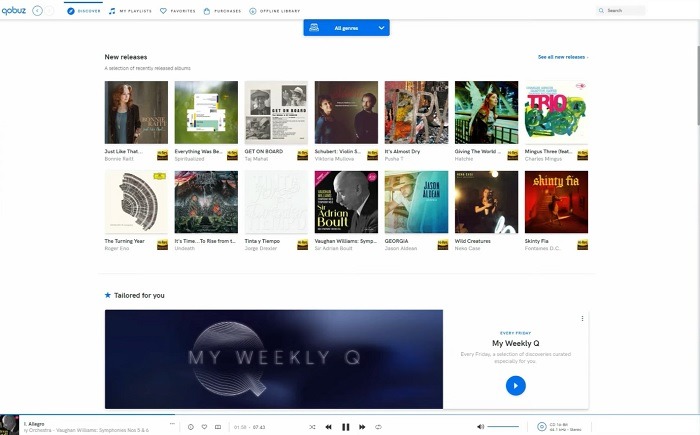Open Jason Aldean GEORGIA album cover
Viewport: 700px width, 435px height.
coord(417,202)
